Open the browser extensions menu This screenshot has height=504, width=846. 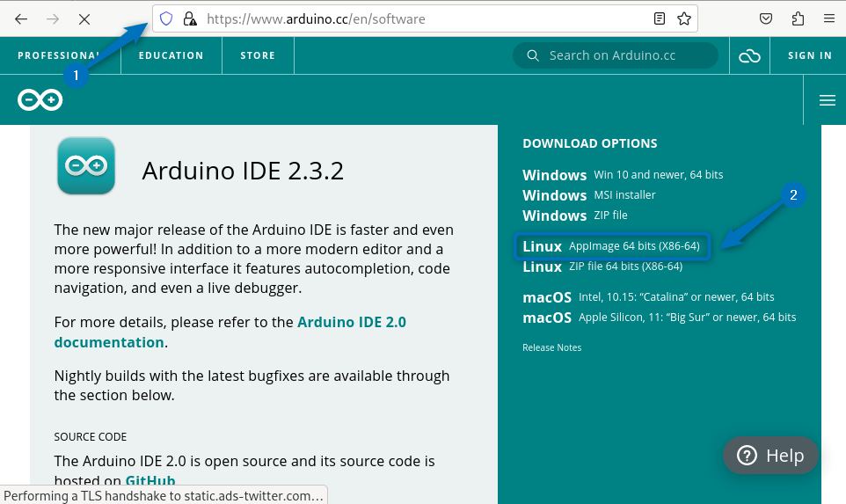[798, 18]
